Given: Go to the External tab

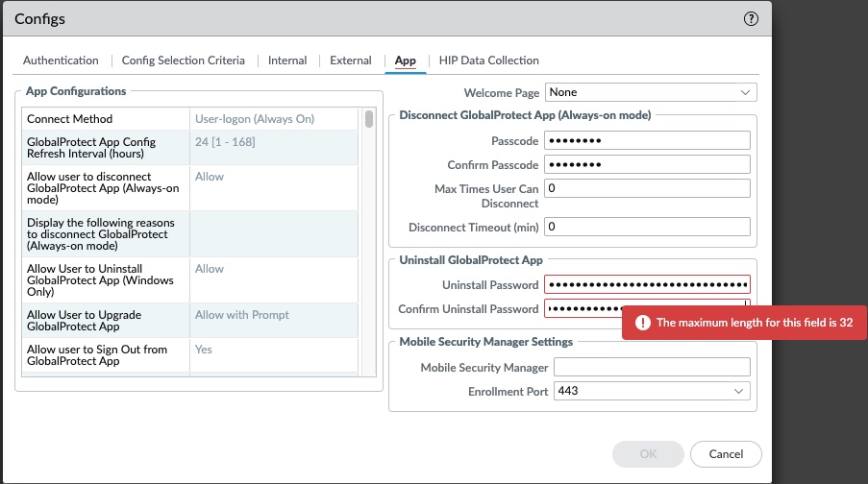Looking at the screenshot, I should [x=350, y=60].
